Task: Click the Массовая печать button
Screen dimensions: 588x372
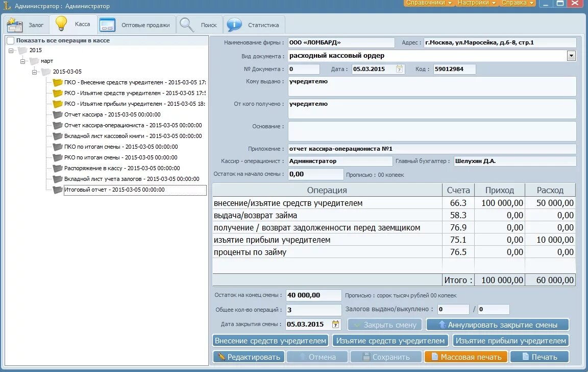Action: (465, 357)
